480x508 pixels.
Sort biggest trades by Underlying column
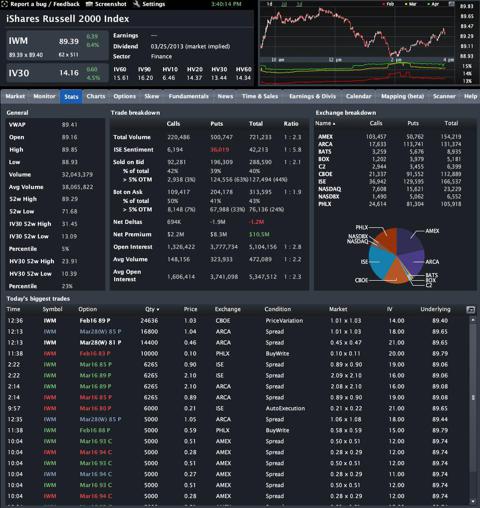pyautogui.click(x=435, y=309)
